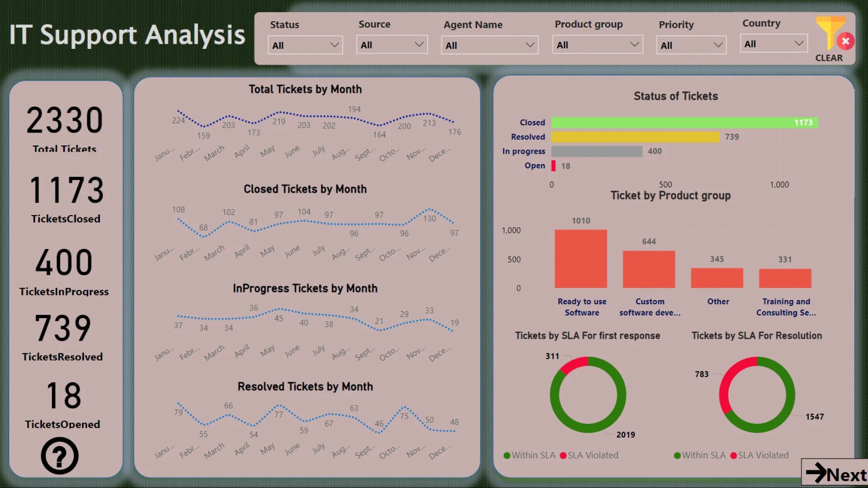868x488 pixels.
Task: Click the Training and Consulting column
Action: click(785, 278)
